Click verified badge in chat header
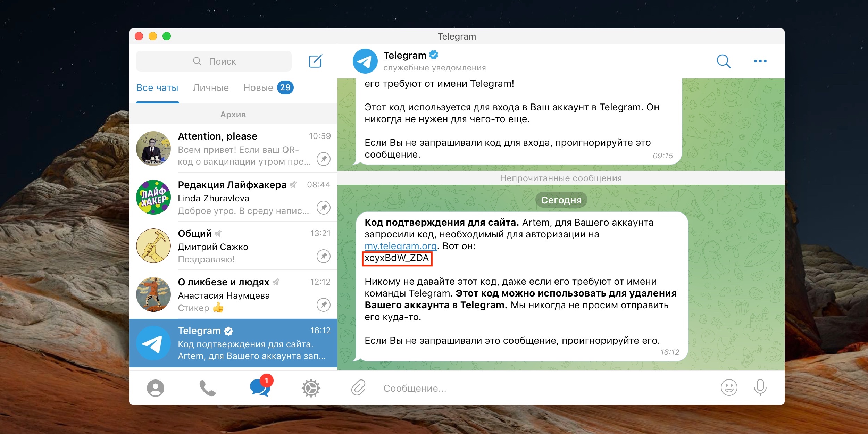The height and width of the screenshot is (434, 868). [434, 55]
